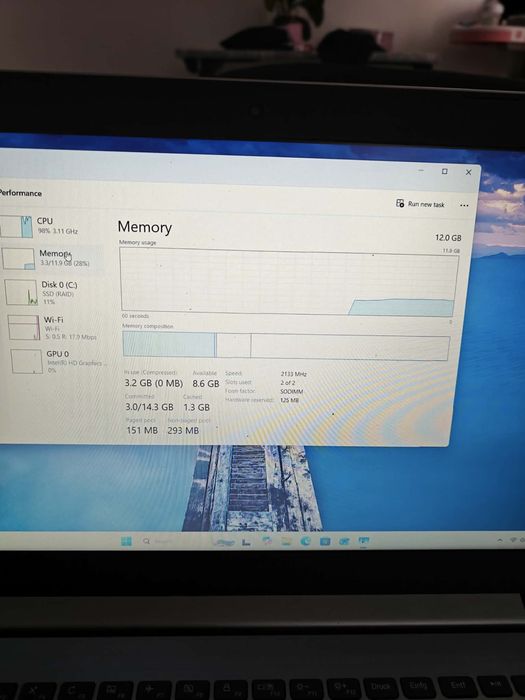Click the Disk 0 mini graph thumbnail
Image resolution: width=525 pixels, height=700 pixels.
coord(21,292)
